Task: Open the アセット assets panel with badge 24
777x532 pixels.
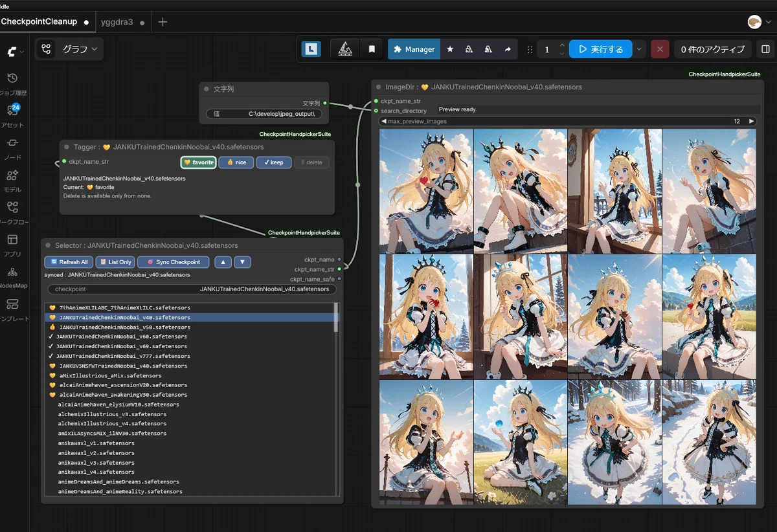Action: 12,115
